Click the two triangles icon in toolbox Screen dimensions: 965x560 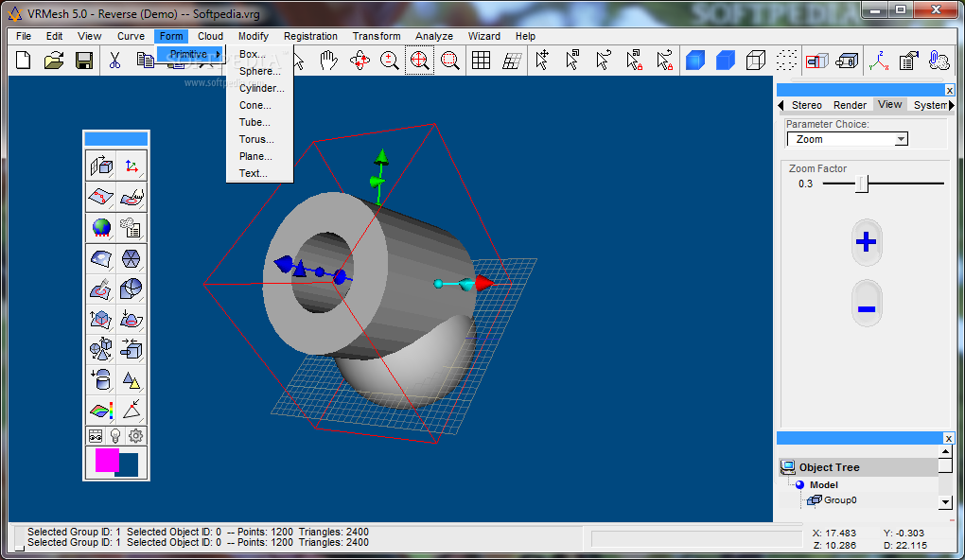131,380
